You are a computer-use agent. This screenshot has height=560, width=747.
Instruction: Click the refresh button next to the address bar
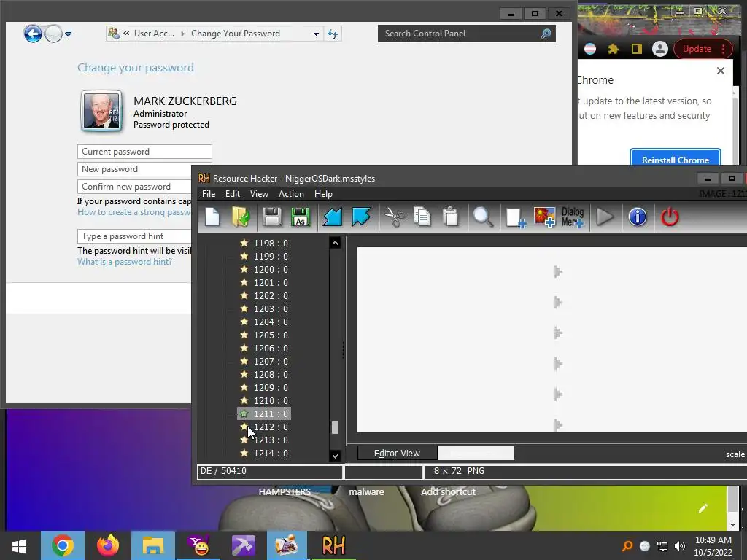[333, 34]
